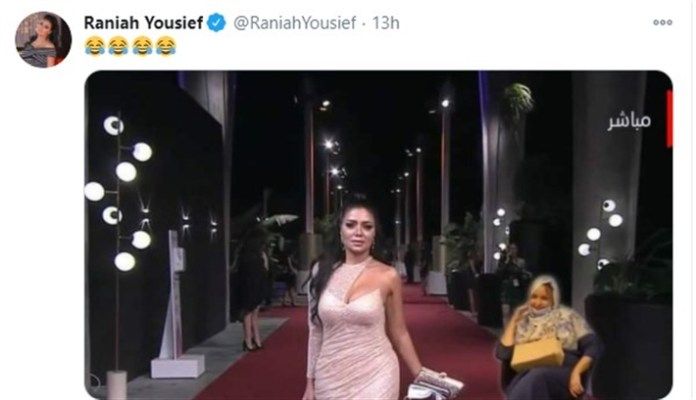Click the second laughing-crying emoji
Viewport: 696px width, 400px height.
click(x=119, y=46)
